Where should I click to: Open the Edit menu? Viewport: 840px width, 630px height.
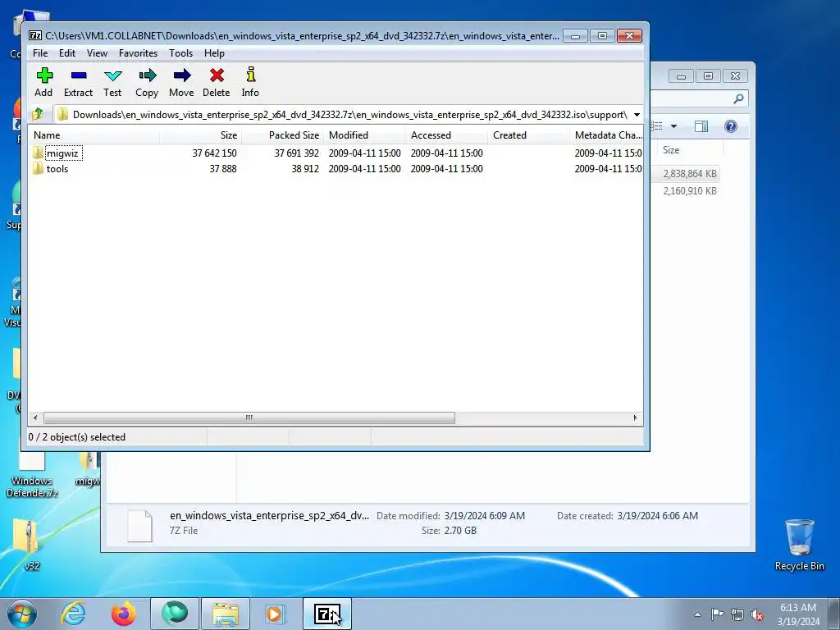coord(67,53)
